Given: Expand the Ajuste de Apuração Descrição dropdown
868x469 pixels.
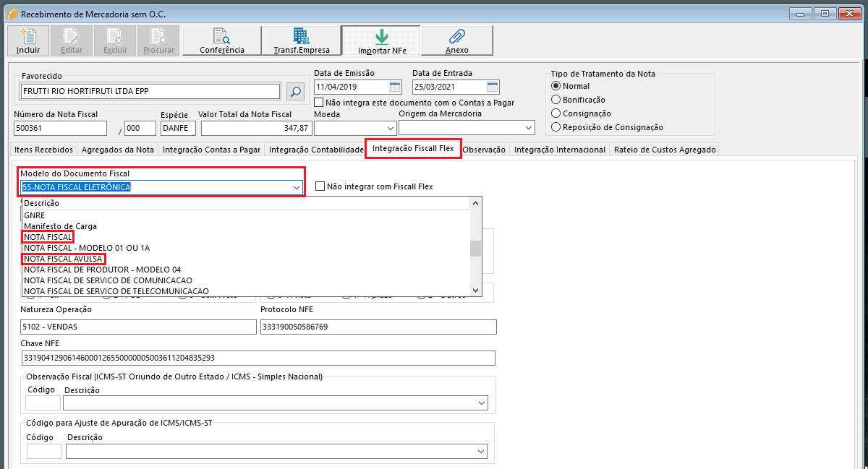Looking at the screenshot, I should click(482, 451).
